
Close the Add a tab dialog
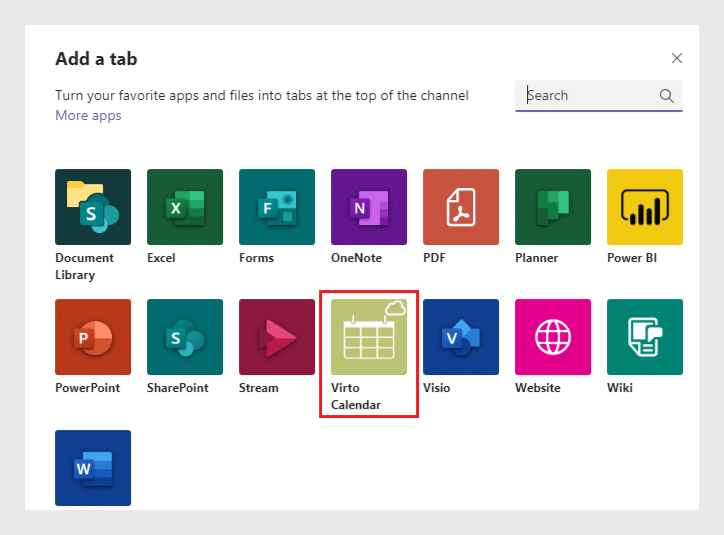point(676,58)
